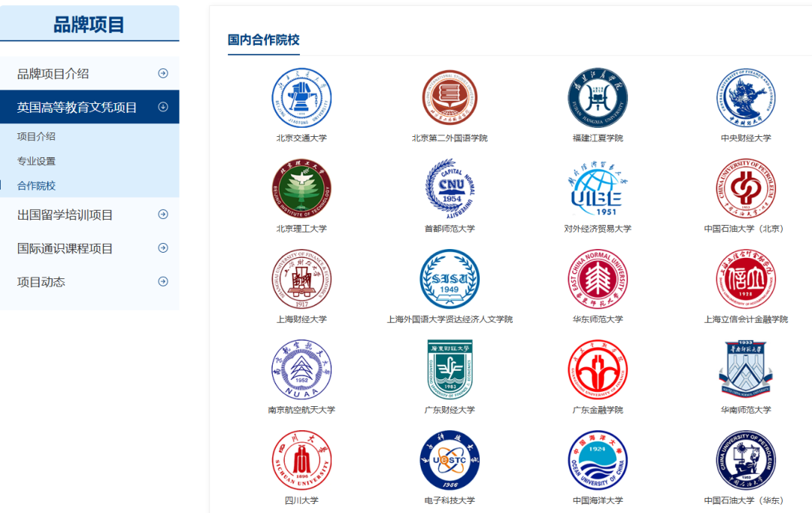Screen dimensions: 812x513
Task: Select the 中央财经大学 dragon emblem
Action: click(x=746, y=98)
